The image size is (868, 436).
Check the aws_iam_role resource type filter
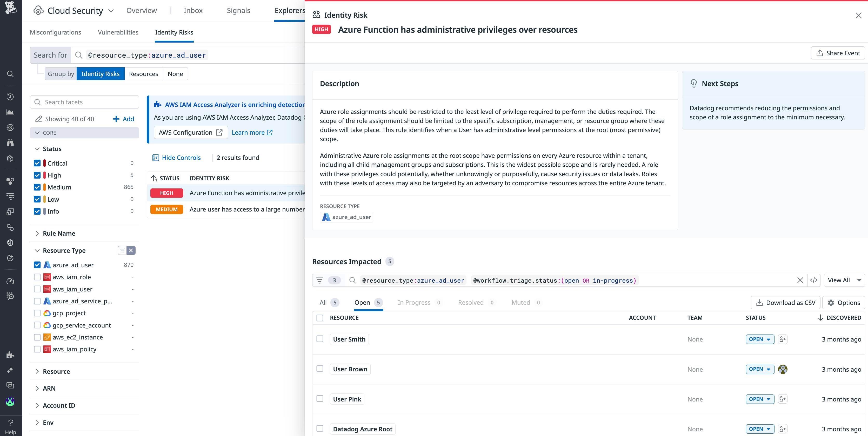pos(37,277)
